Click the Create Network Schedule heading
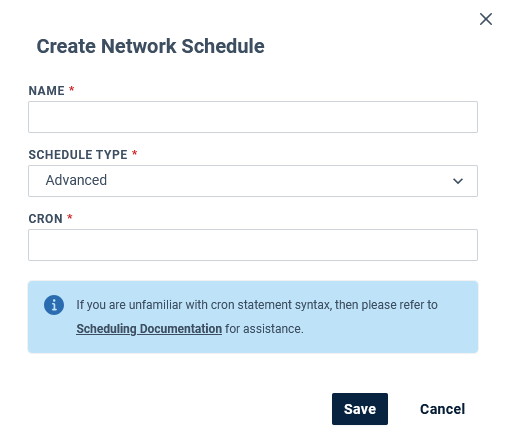512x436 pixels. pyautogui.click(x=150, y=46)
